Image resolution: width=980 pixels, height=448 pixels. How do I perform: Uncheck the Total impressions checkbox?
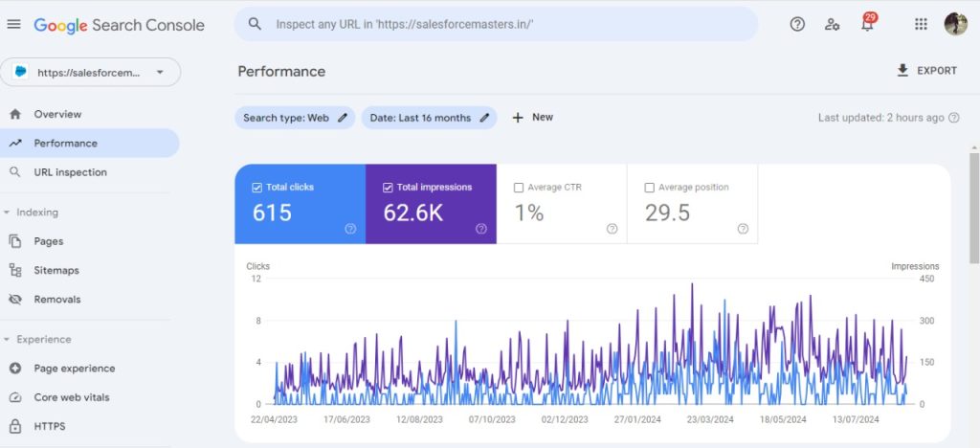[x=387, y=188]
